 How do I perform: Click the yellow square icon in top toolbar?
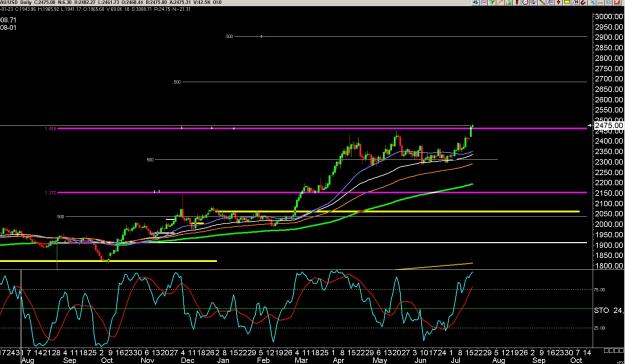pyautogui.click(x=566, y=2)
